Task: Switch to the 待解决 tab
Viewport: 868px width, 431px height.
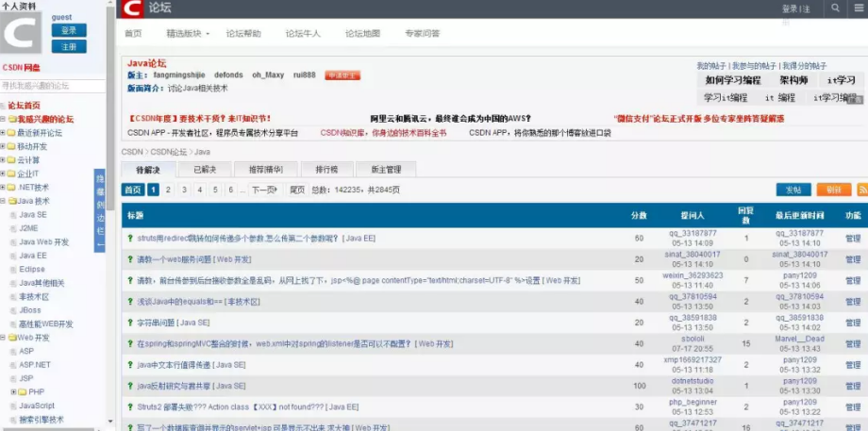Action: pos(148,170)
